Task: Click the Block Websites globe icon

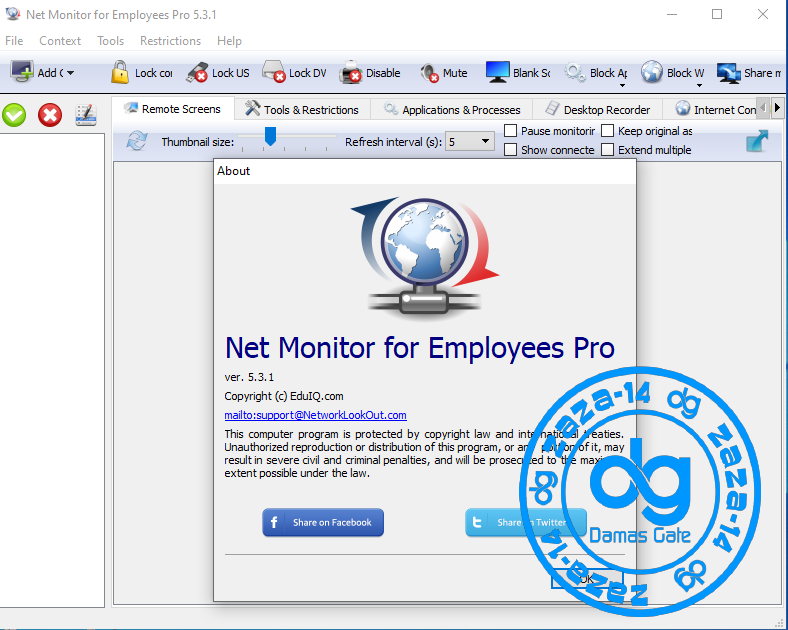Action: [x=652, y=72]
